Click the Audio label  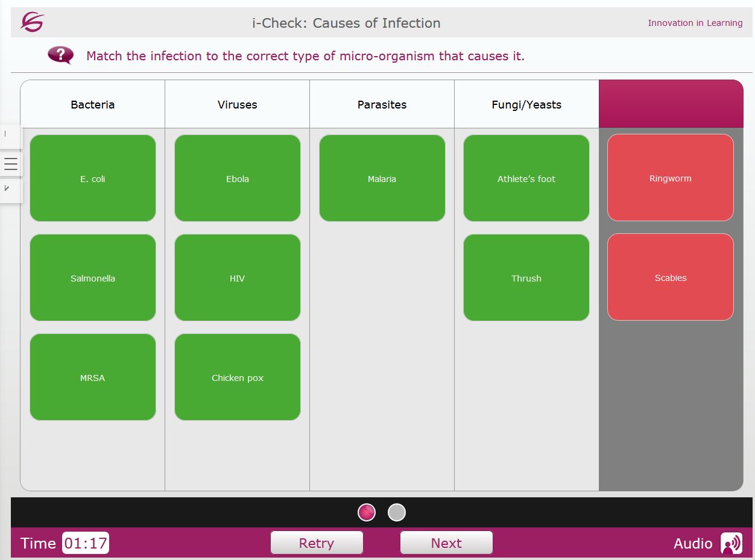point(693,543)
